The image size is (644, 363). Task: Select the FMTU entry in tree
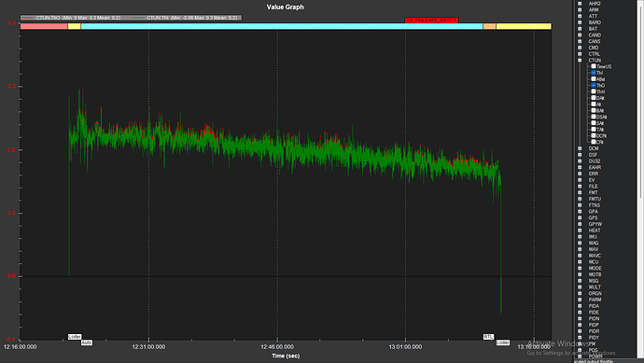tap(595, 199)
